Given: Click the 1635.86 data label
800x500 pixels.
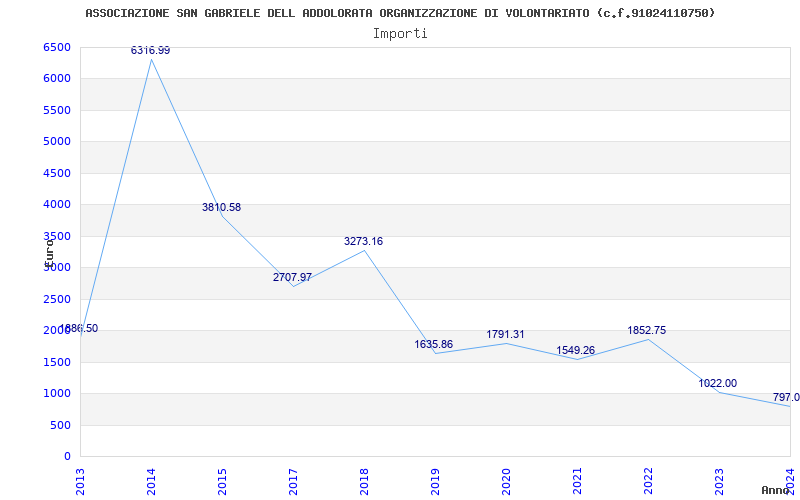Looking at the screenshot, I should point(434,344).
